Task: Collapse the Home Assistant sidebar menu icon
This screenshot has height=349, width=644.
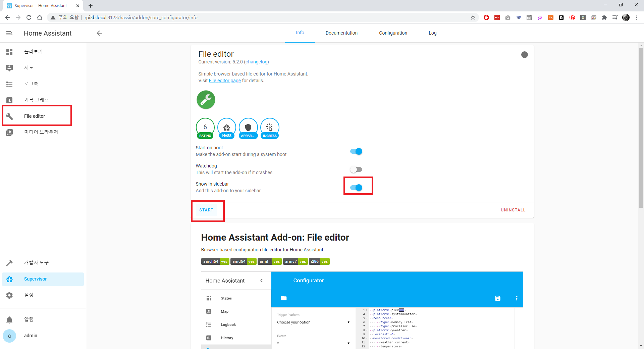Action: coord(9,33)
